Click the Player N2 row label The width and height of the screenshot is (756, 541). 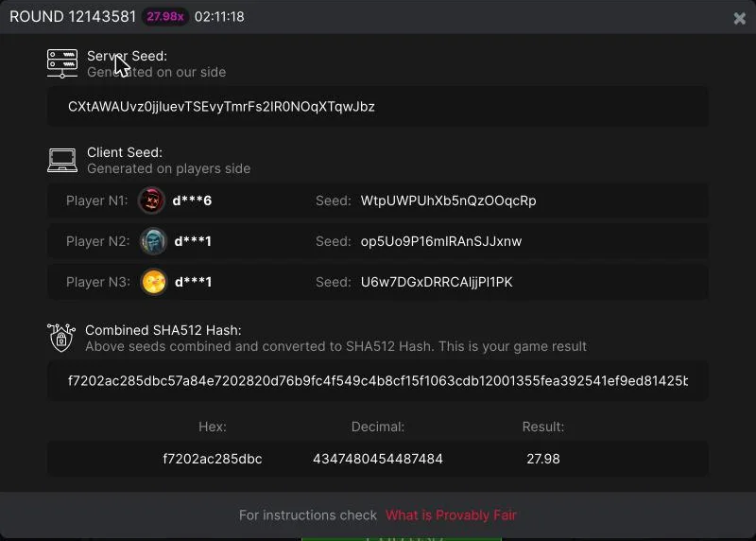click(98, 241)
